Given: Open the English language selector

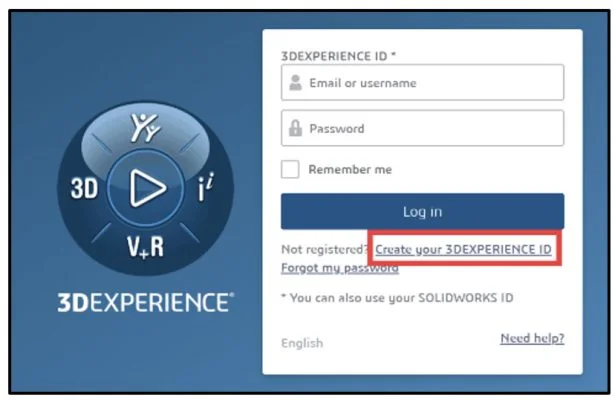Looking at the screenshot, I should [x=302, y=343].
